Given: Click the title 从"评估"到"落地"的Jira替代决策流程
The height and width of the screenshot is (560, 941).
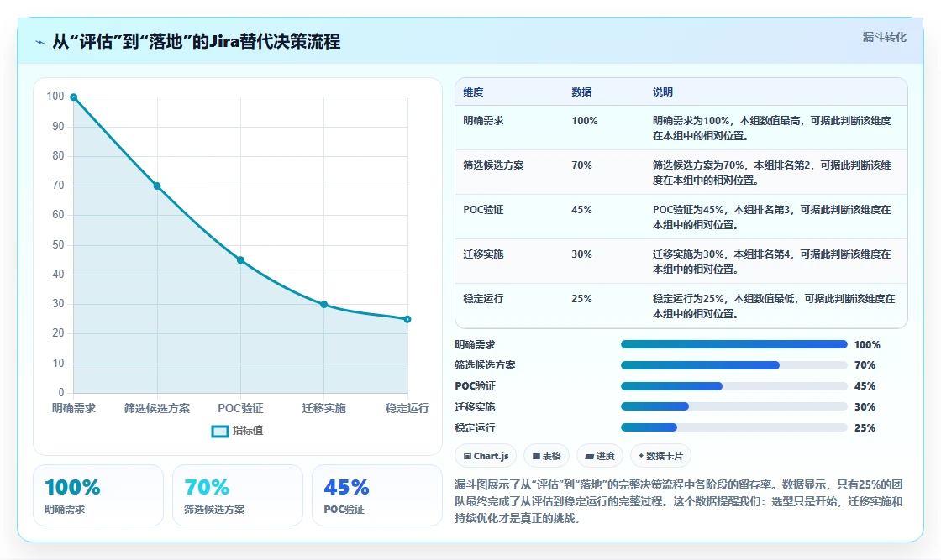Looking at the screenshot, I should pos(197,41).
